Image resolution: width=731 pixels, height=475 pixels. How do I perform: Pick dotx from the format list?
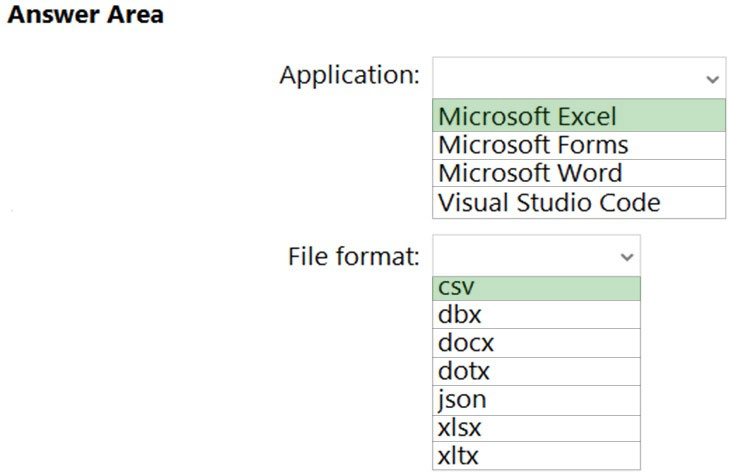537,372
